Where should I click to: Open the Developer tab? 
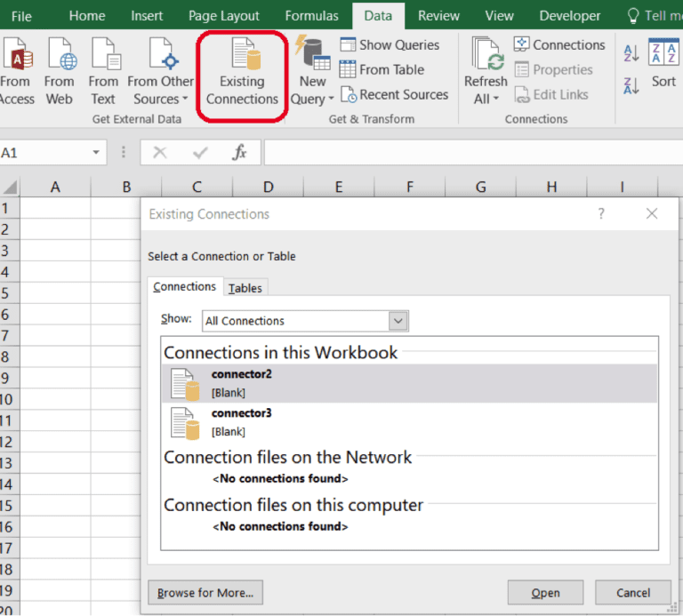(570, 16)
